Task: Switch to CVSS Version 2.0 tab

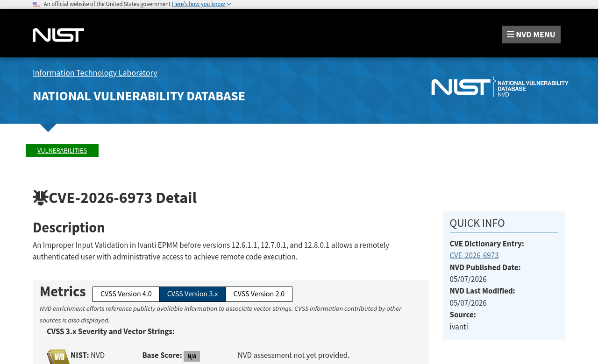Action: [259, 294]
